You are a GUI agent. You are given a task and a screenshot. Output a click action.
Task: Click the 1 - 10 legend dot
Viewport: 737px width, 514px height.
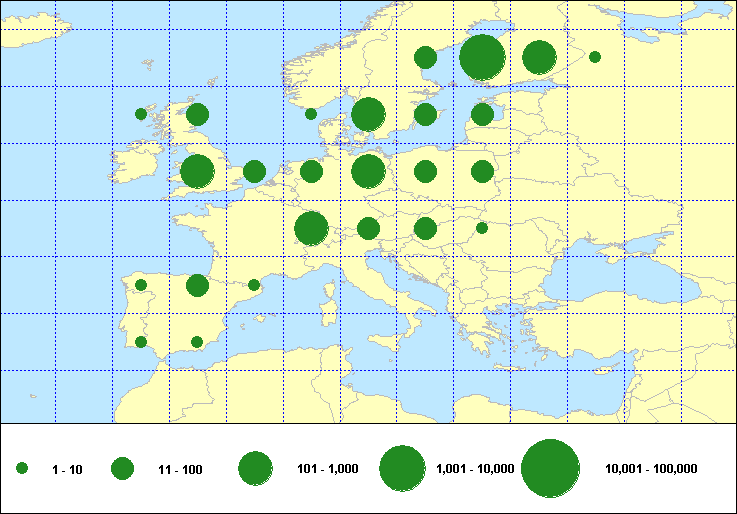(x=22, y=468)
